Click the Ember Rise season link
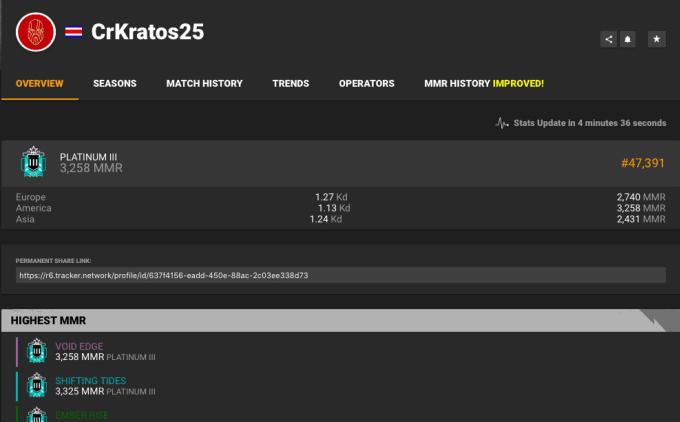Screen dimensions: 680x422 coord(82,415)
